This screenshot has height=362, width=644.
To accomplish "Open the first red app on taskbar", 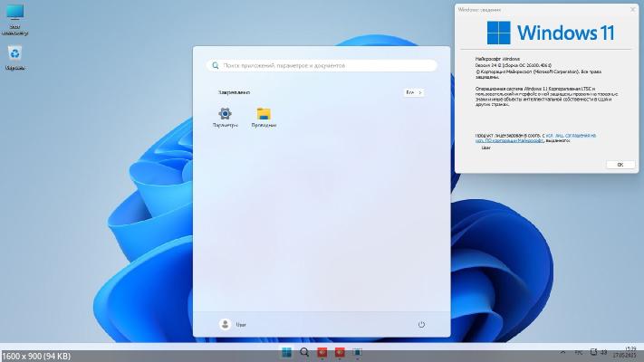I will pyautogui.click(x=322, y=352).
